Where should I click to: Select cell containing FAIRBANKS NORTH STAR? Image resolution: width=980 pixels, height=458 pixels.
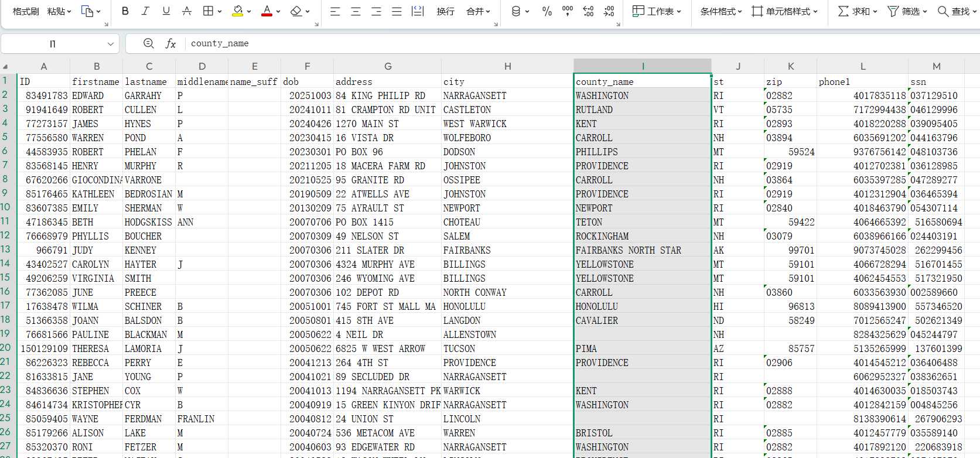coord(643,250)
